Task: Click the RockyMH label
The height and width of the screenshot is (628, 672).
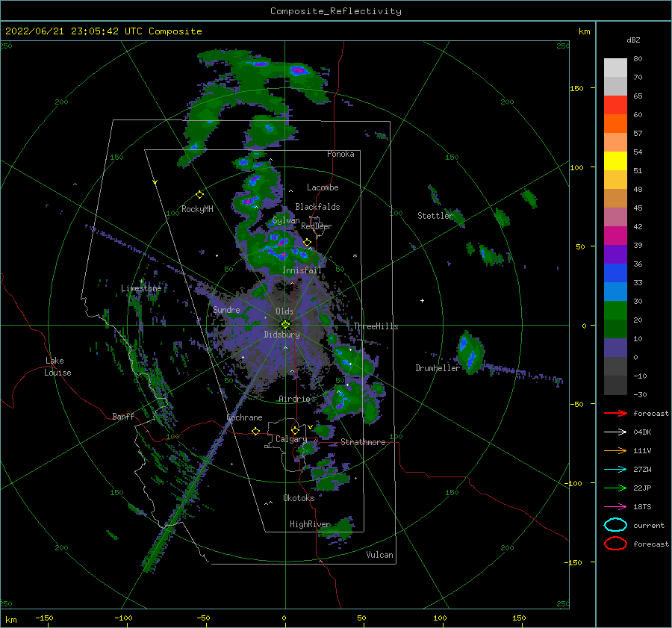Action: 197,209
